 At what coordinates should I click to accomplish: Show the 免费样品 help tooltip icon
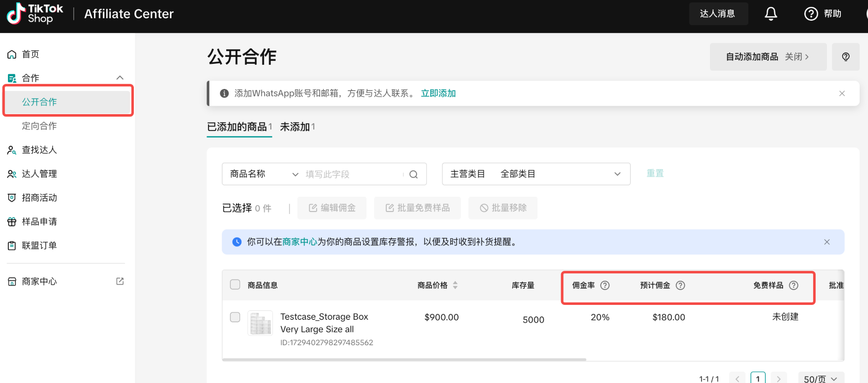pyautogui.click(x=793, y=285)
